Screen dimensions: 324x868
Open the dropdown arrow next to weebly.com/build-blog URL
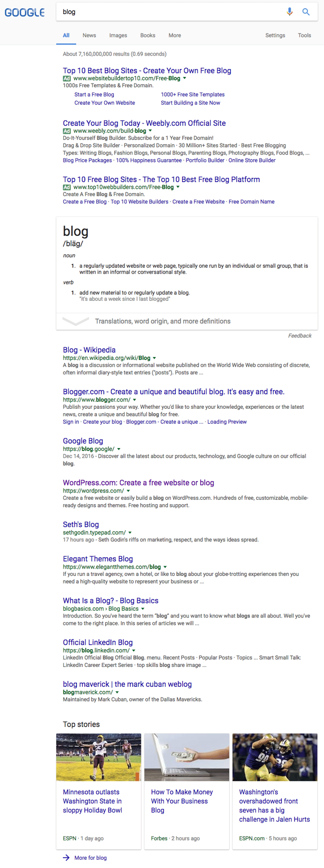[x=150, y=131]
